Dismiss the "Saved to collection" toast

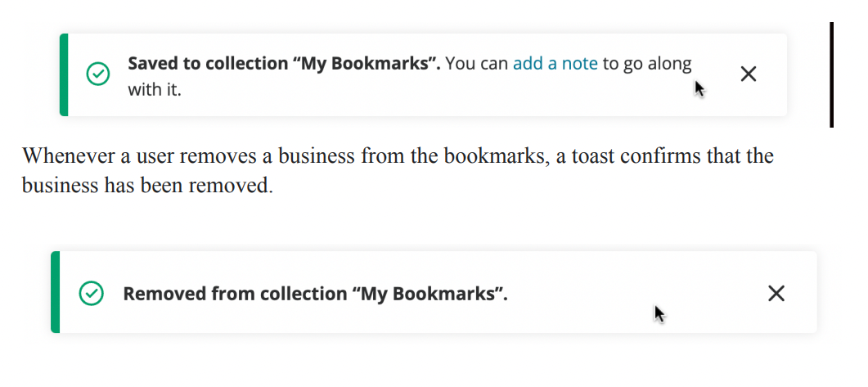[x=748, y=74]
